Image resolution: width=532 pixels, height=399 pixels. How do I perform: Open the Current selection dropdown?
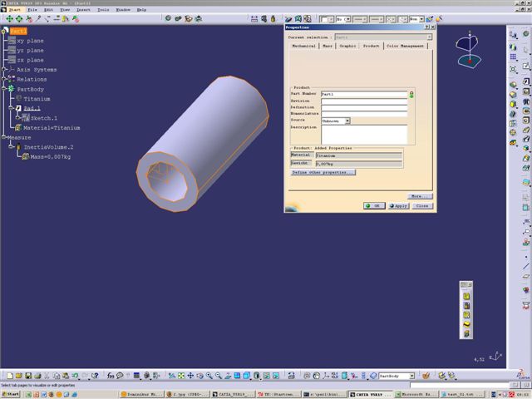point(429,37)
